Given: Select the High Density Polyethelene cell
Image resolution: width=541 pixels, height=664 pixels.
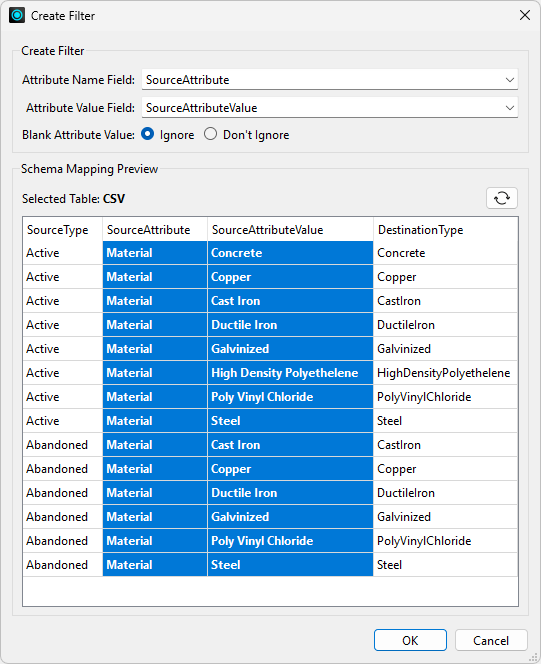Looking at the screenshot, I should pyautogui.click(x=290, y=373).
